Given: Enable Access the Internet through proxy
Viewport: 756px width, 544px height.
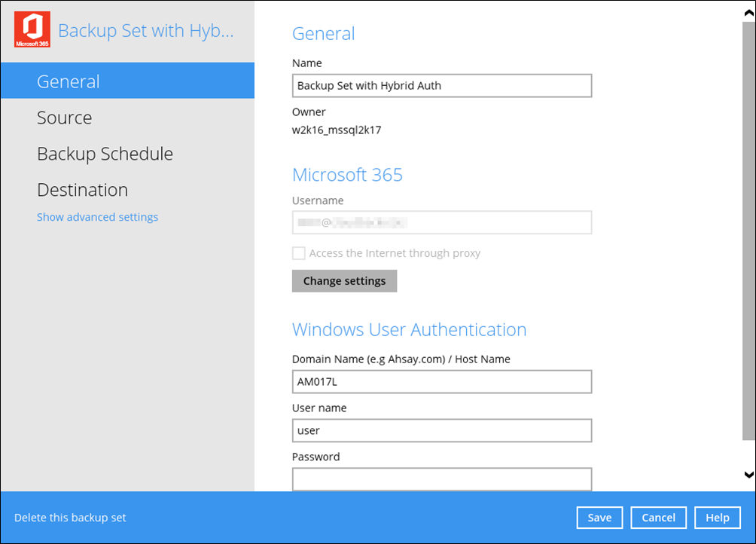Looking at the screenshot, I should point(299,253).
